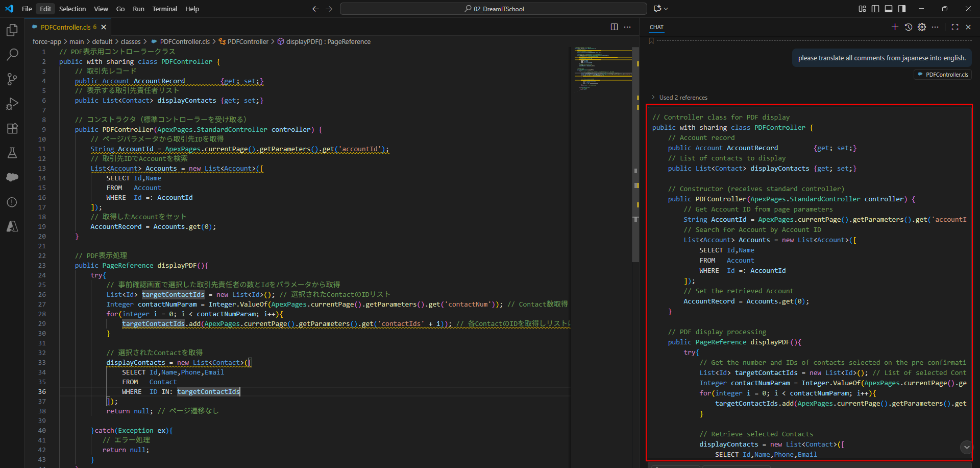Toggle the bottom panel layout

click(x=889, y=9)
